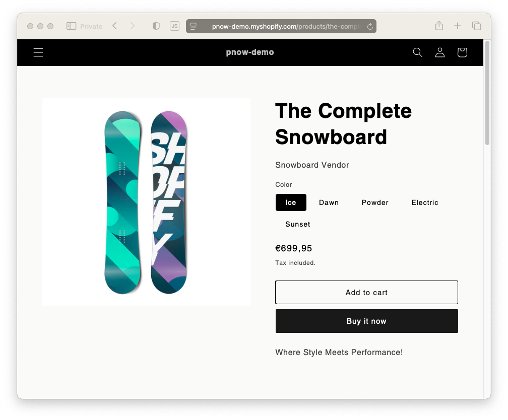Viewport: 508px width, 420px height.
Task: Open the shopping cart icon
Action: [462, 52]
